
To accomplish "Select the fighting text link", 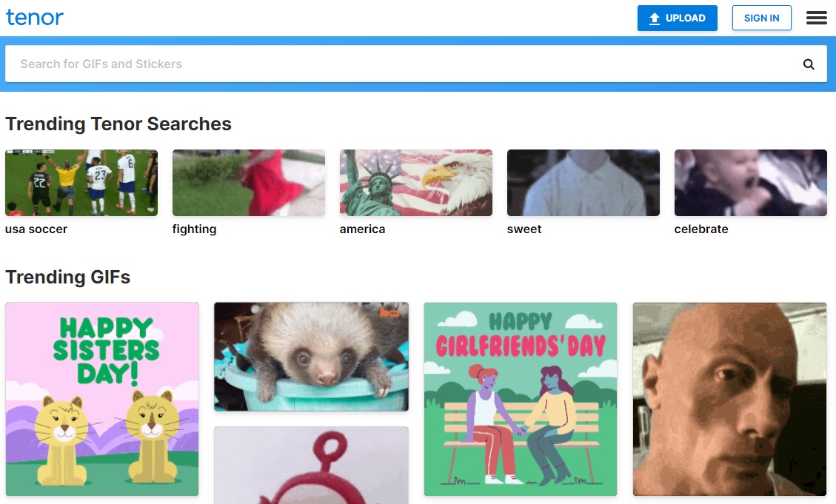I will click(x=194, y=229).
